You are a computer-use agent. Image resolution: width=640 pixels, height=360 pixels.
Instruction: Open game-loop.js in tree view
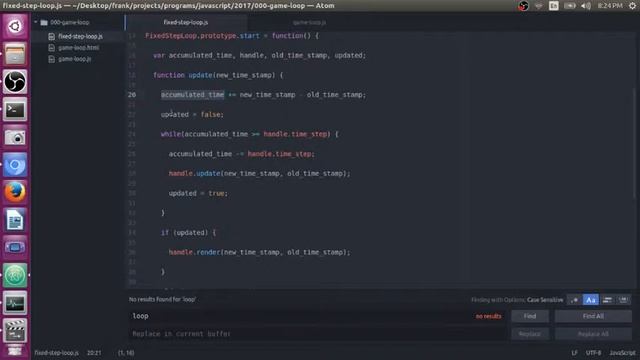[x=74, y=59]
